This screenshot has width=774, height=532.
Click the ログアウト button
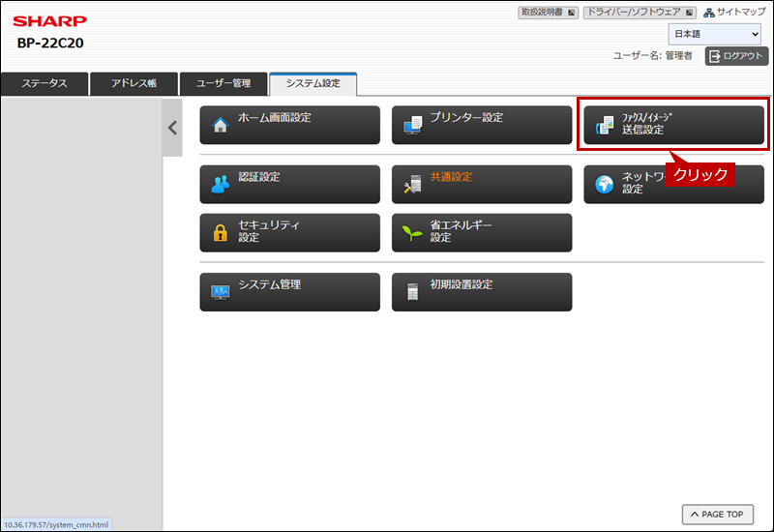click(x=736, y=56)
